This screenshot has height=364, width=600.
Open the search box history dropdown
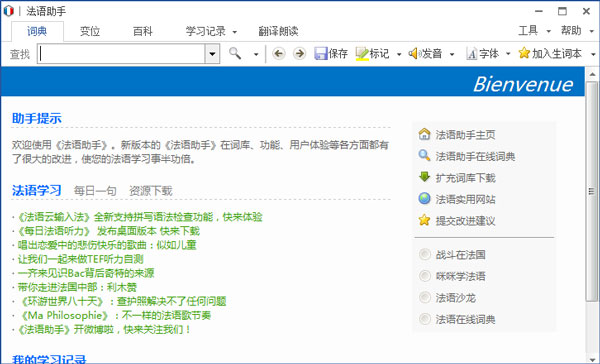(x=212, y=54)
